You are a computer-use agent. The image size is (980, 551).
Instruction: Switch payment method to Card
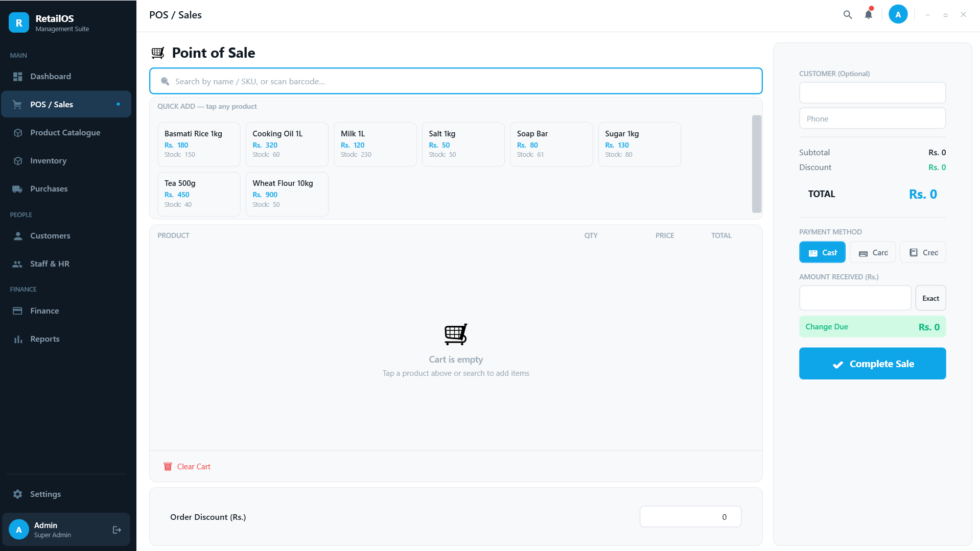(872, 252)
